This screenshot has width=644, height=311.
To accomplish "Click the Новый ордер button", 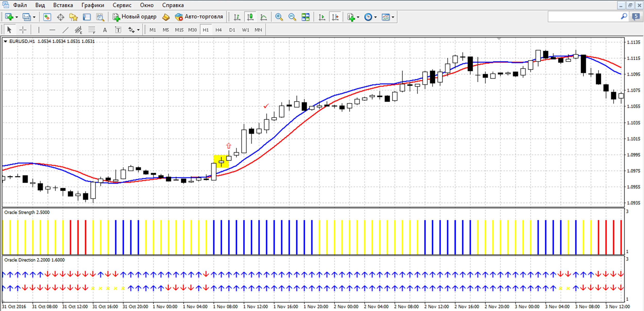I will tap(134, 17).
